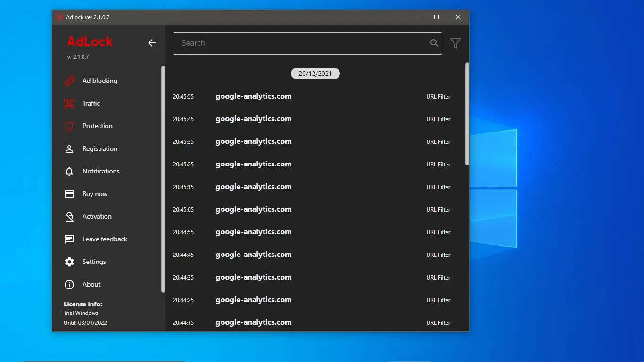Click the 20/12/2021 date chip
644x362 pixels.
tap(315, 73)
